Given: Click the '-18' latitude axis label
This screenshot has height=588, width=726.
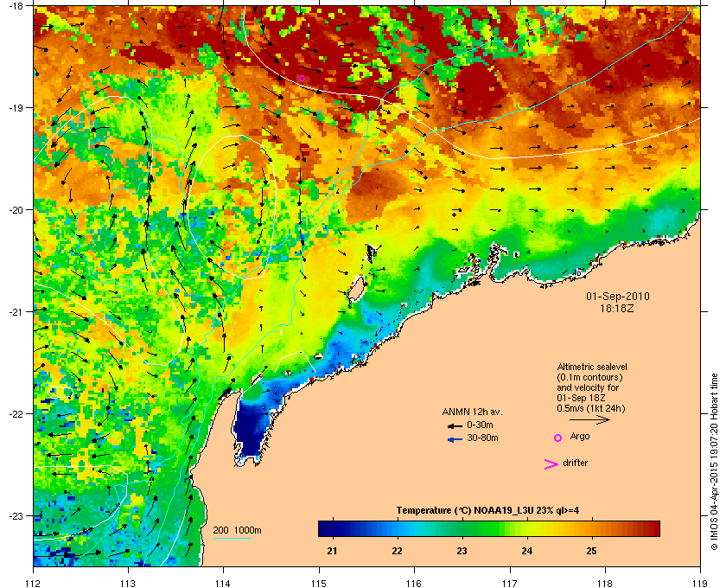Looking at the screenshot, I should (16, 6).
